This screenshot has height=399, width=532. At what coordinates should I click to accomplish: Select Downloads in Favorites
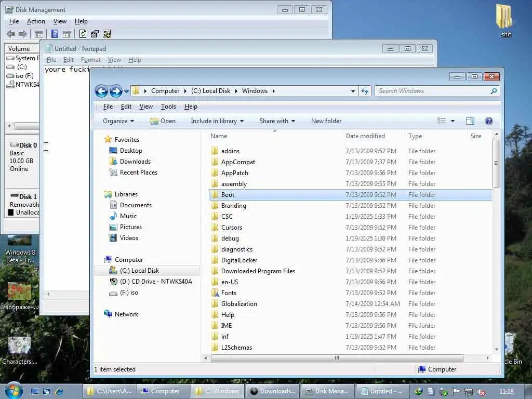coord(135,162)
